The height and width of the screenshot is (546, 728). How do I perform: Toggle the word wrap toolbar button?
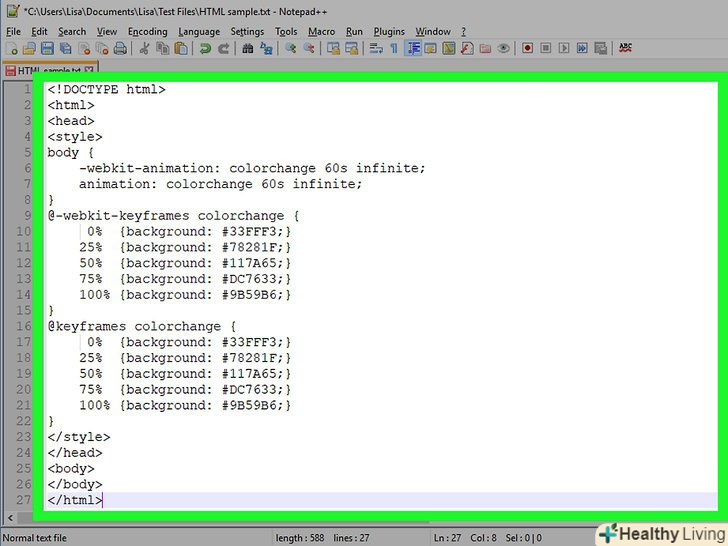point(376,48)
